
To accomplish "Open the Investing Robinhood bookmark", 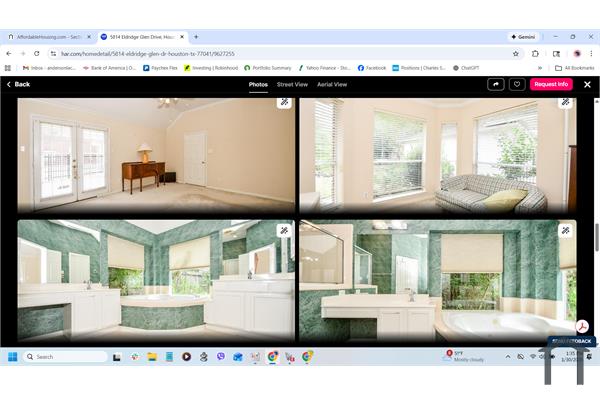I will coord(211,68).
